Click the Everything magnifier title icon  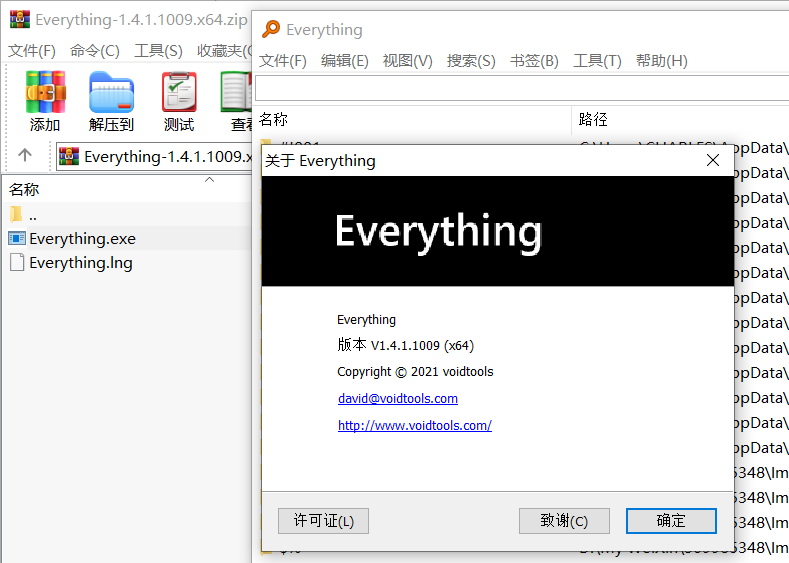271,29
